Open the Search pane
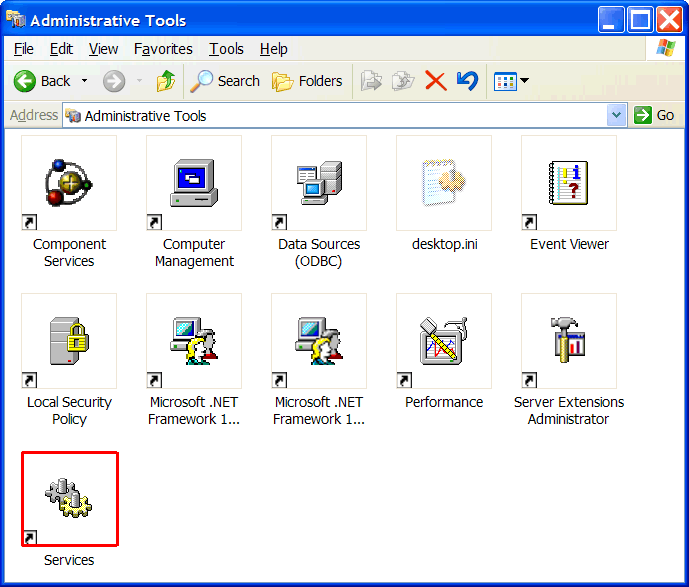 [225, 81]
